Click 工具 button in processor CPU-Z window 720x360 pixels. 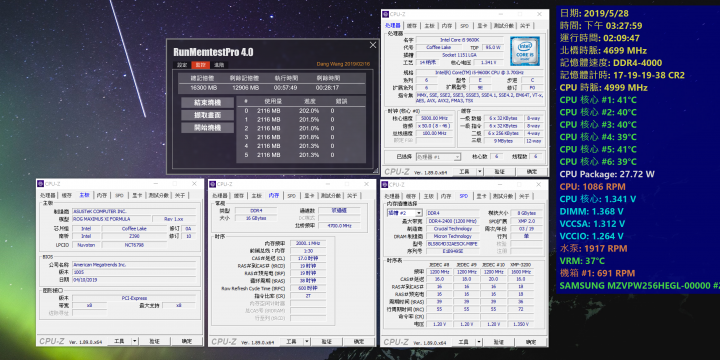[464, 171]
